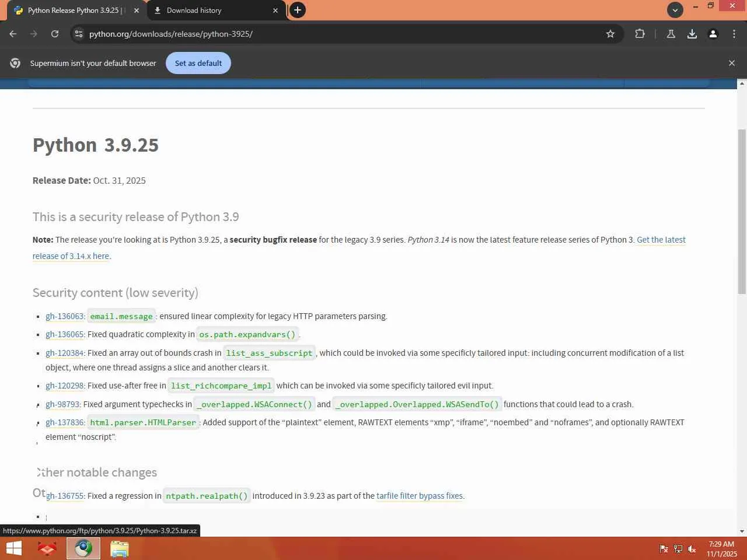Show the browser downloads popup
Image resolution: width=747 pixels, height=560 pixels.
692,34
